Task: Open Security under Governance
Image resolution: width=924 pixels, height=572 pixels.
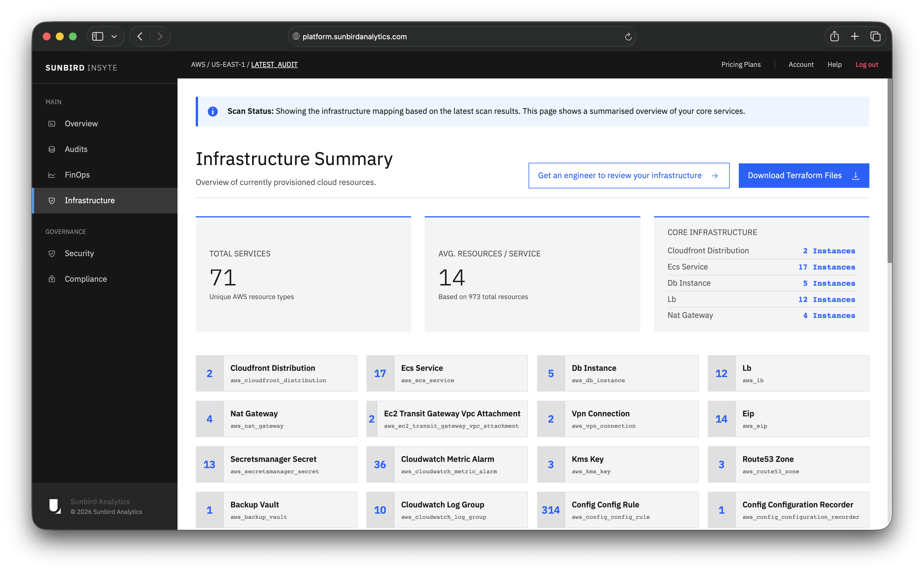Action: point(79,253)
